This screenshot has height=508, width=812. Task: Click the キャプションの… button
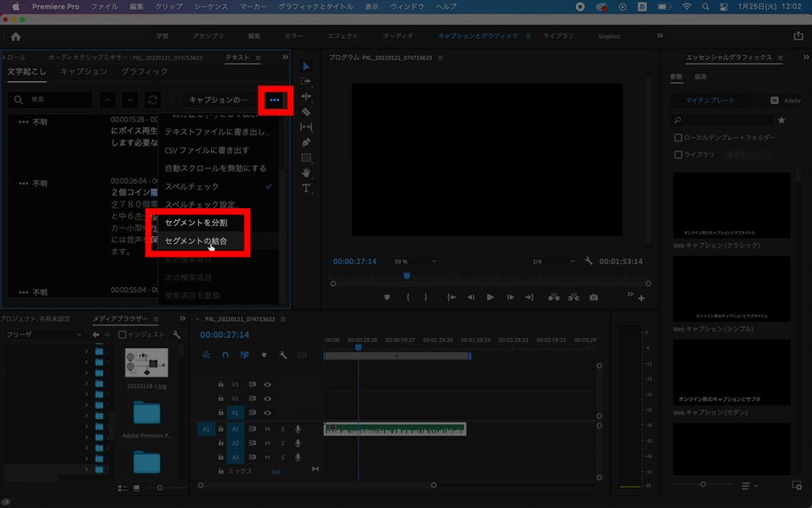coord(217,100)
